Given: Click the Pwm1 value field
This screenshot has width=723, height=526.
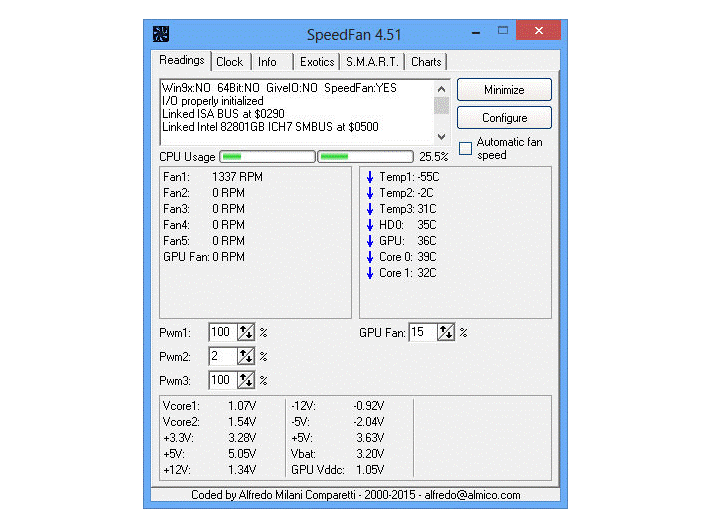Looking at the screenshot, I should coord(223,332).
